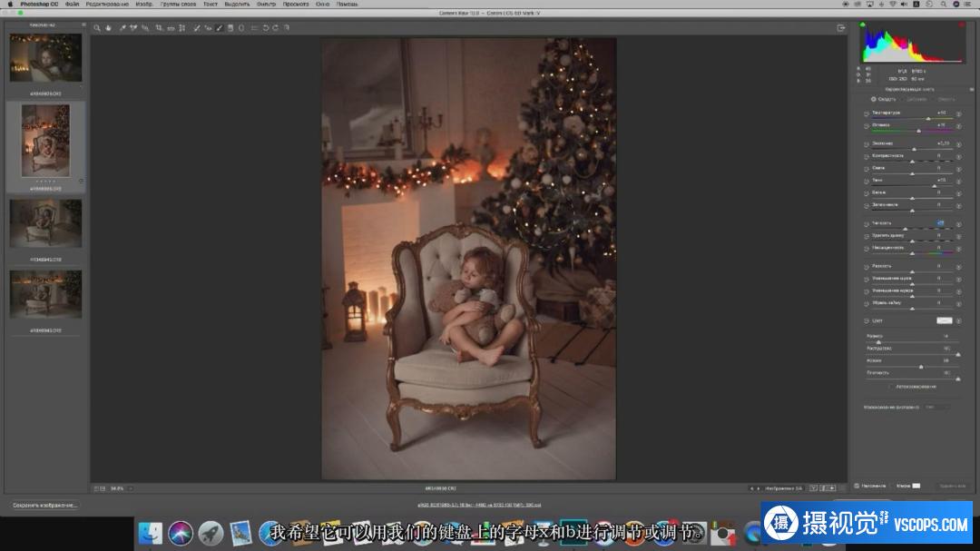
Task: Open the zoom level dropdown
Action: pos(131,488)
